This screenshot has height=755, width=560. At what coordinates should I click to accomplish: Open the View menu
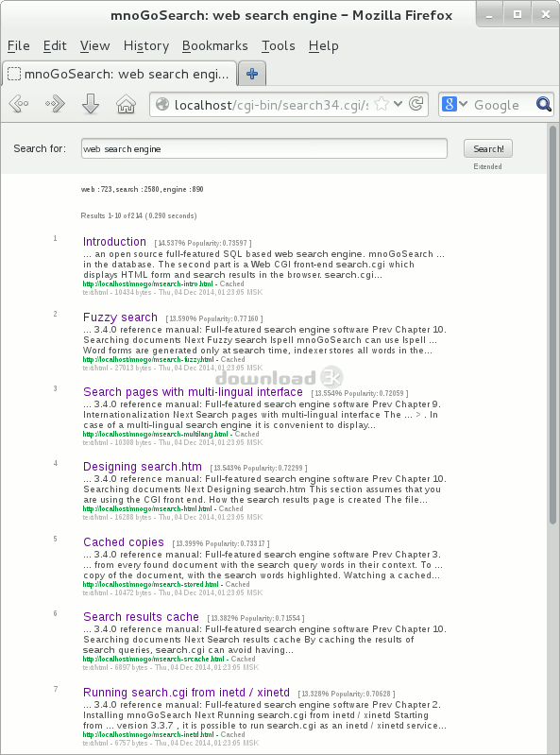click(94, 45)
